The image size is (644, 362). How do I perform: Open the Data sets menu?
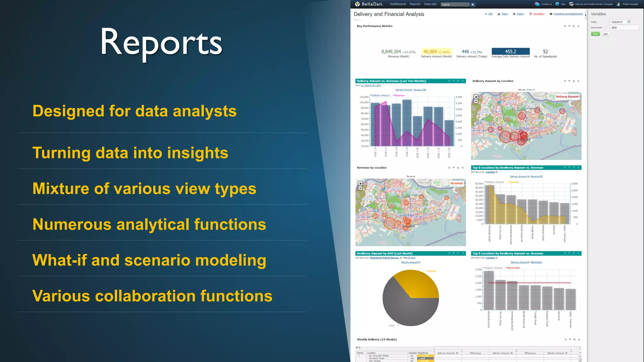[430, 4]
